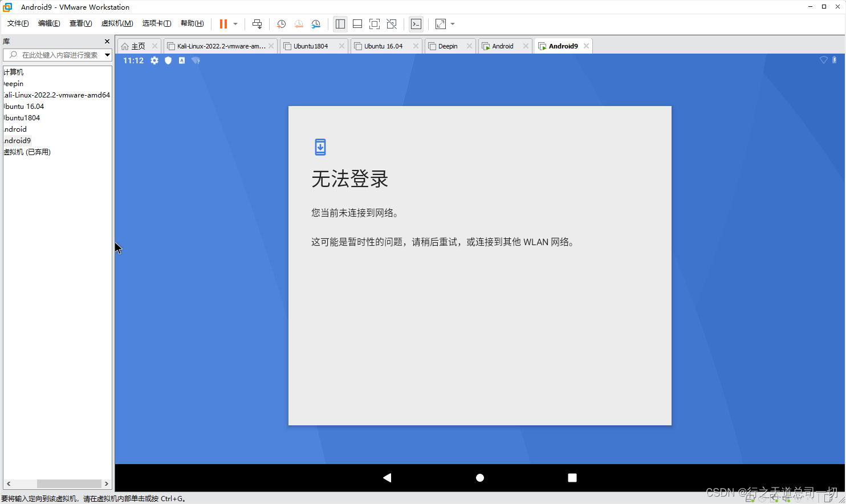846x504 pixels.
Task: Click the home icon on the 主页 tab
Action: [125, 46]
